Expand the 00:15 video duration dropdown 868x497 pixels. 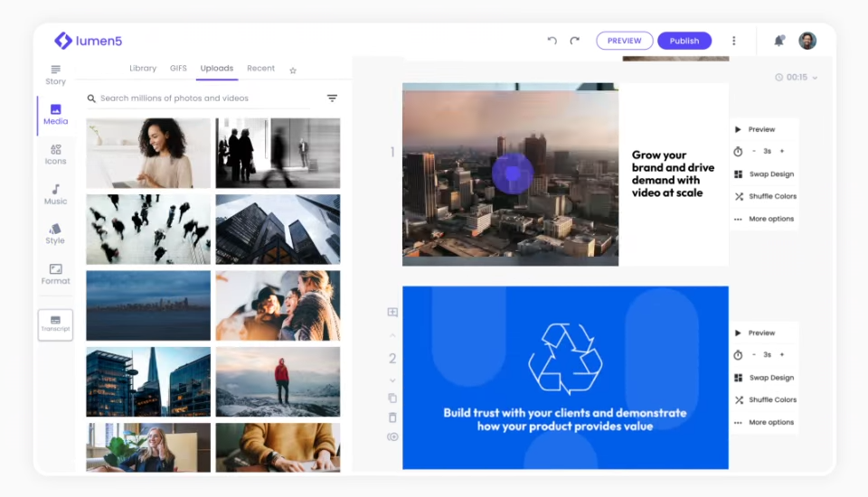pos(796,77)
